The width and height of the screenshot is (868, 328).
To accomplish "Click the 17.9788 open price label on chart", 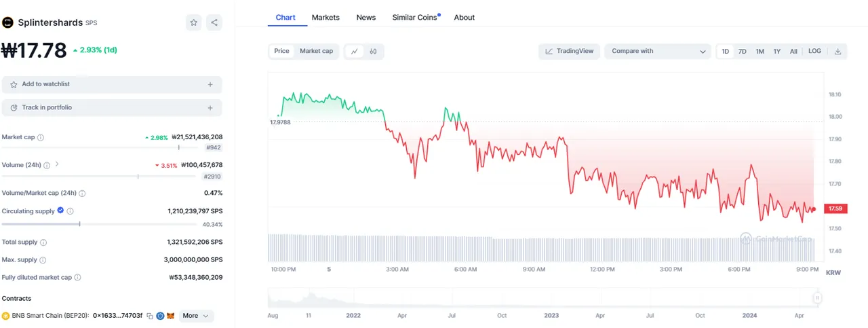I will [x=281, y=122].
